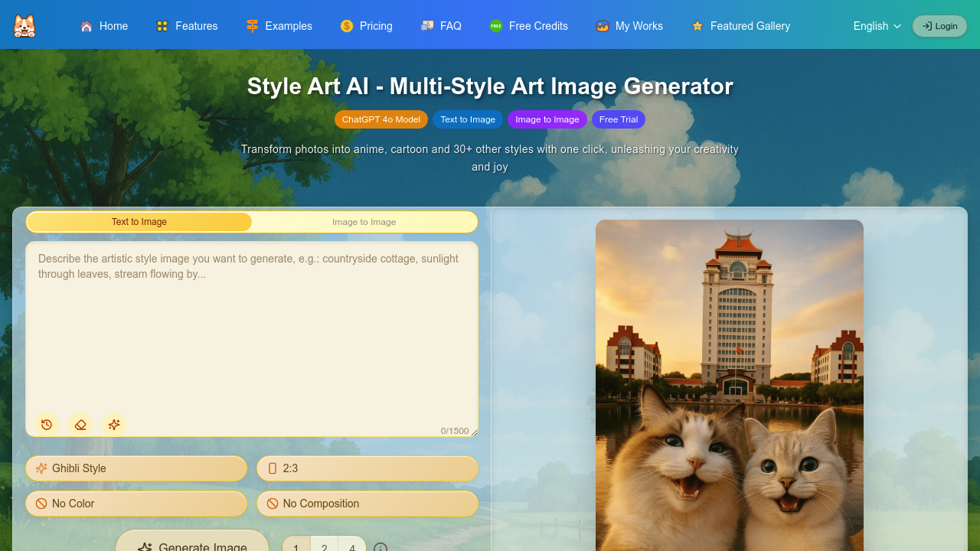This screenshot has width=980, height=551.
Task: Click the sparkle prompt enhancer icon
Action: point(114,425)
